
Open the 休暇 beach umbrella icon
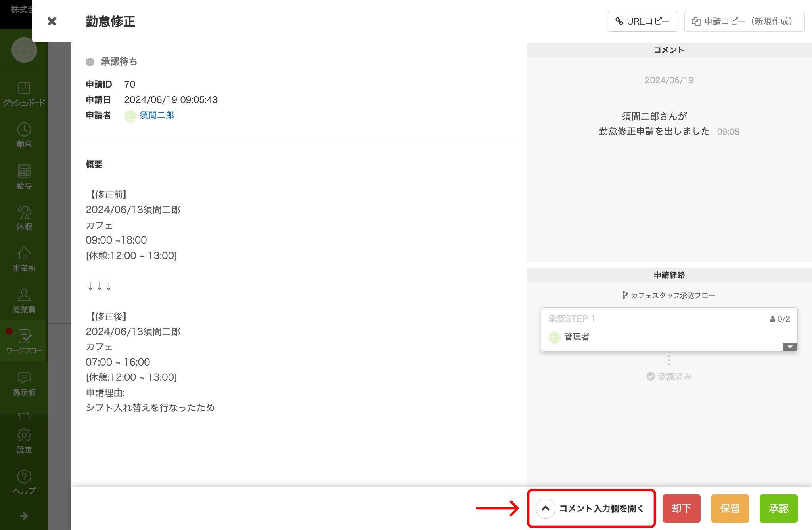(x=24, y=213)
